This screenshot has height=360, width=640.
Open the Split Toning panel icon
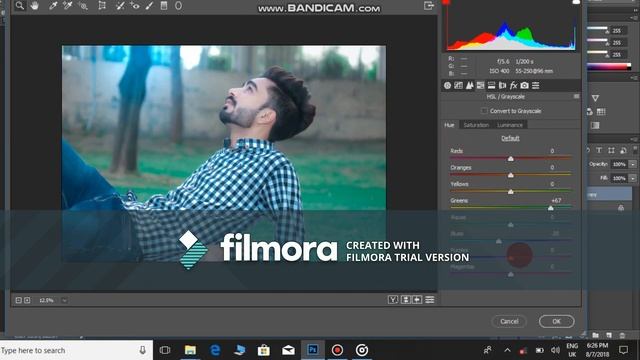[x=491, y=85]
